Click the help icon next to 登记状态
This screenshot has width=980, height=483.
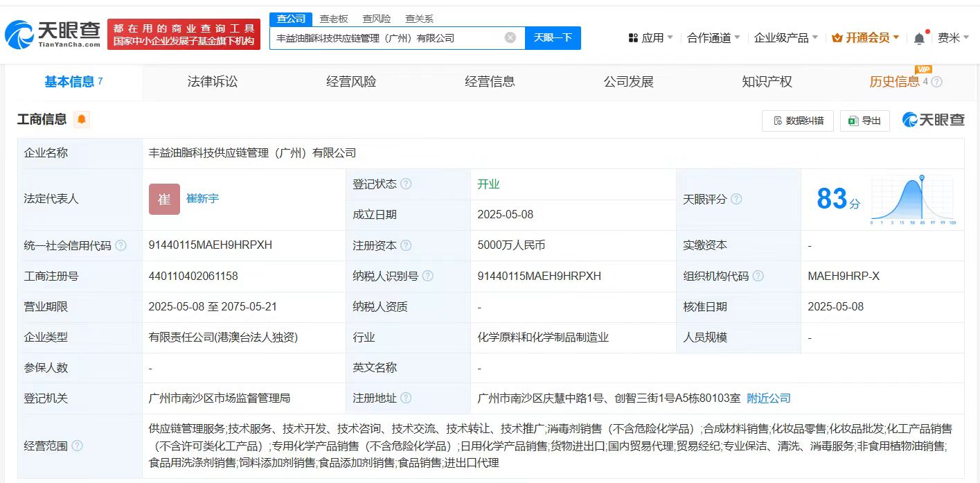pyautogui.click(x=406, y=184)
